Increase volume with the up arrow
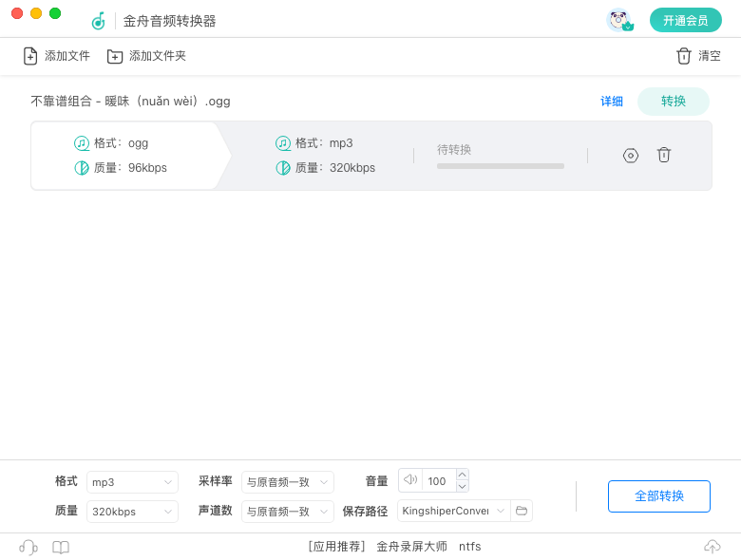Screen dimensions: 741x560 pyautogui.click(x=463, y=475)
